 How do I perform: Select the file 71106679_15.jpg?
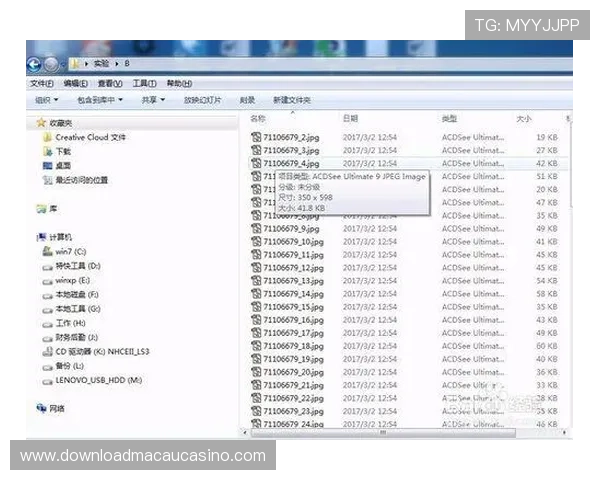click(292, 307)
